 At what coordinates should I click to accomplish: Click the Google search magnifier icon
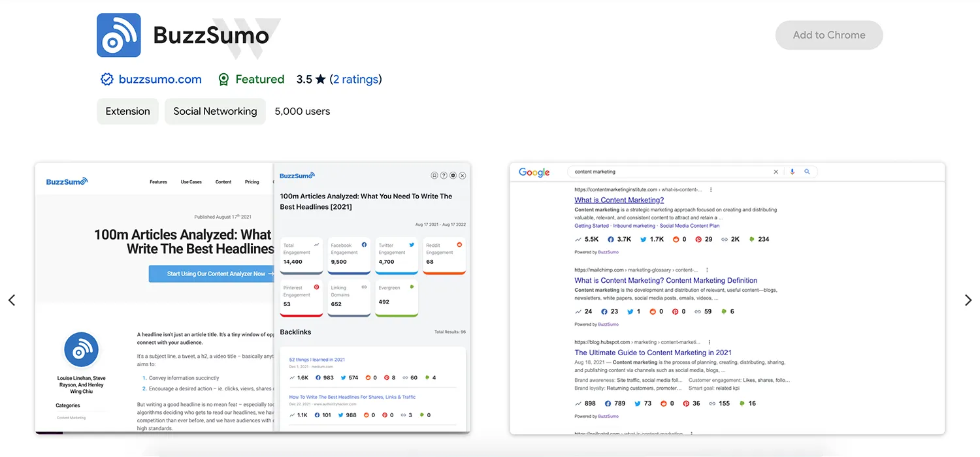pyautogui.click(x=807, y=172)
